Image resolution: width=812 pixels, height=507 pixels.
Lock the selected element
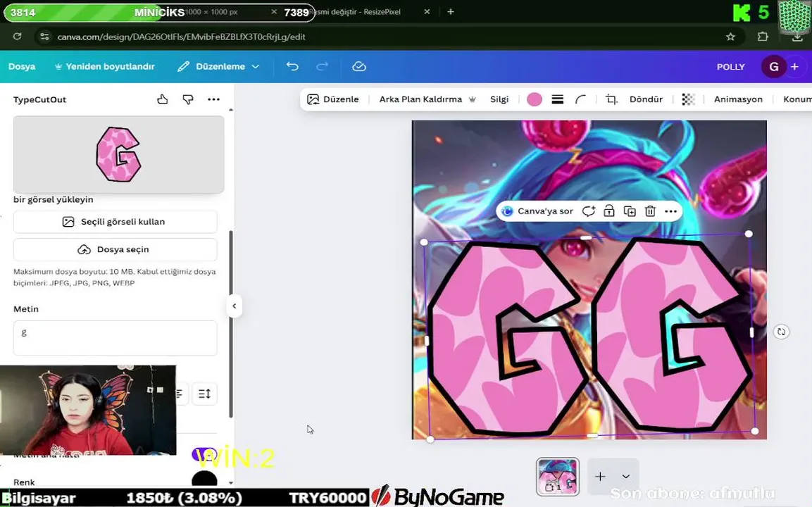[609, 211]
